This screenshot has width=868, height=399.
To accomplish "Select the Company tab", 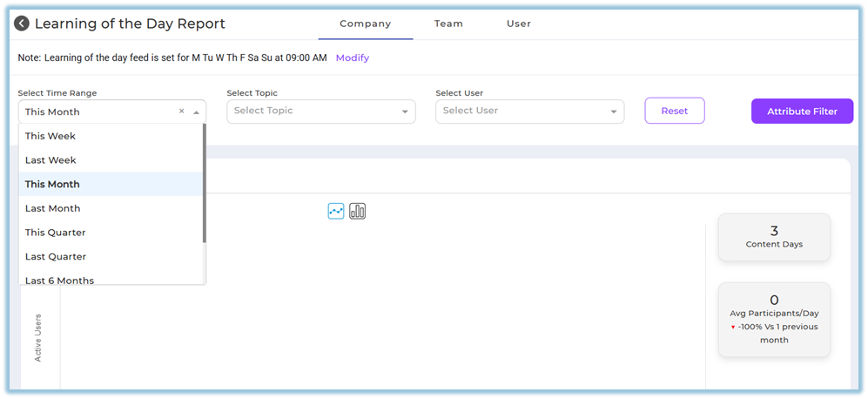I will [x=366, y=24].
